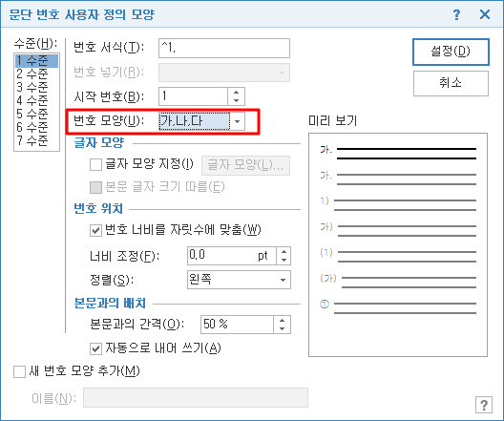Open the 정렬 dropdown showing 왼쪽

coord(239,280)
